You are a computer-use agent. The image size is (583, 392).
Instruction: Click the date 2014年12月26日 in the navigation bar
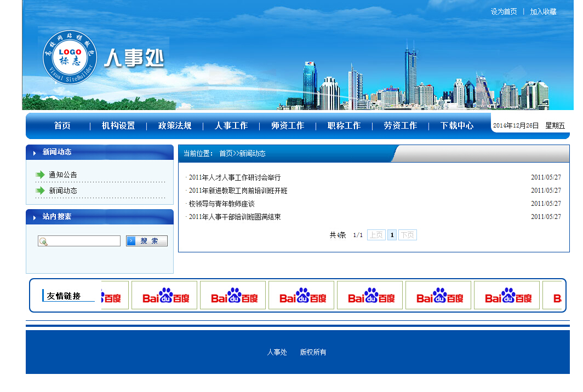(x=516, y=125)
